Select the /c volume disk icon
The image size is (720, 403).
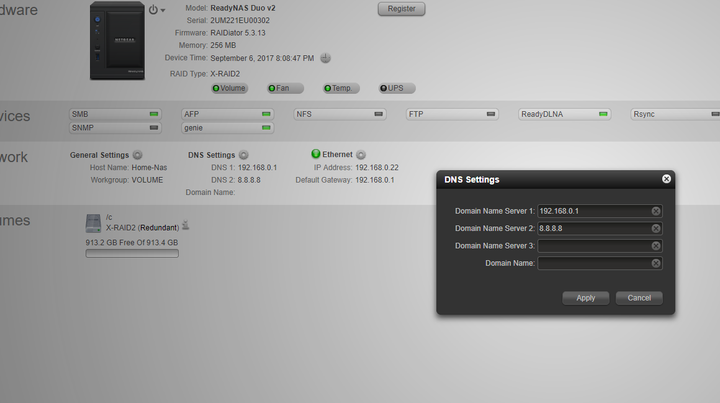(x=93, y=223)
